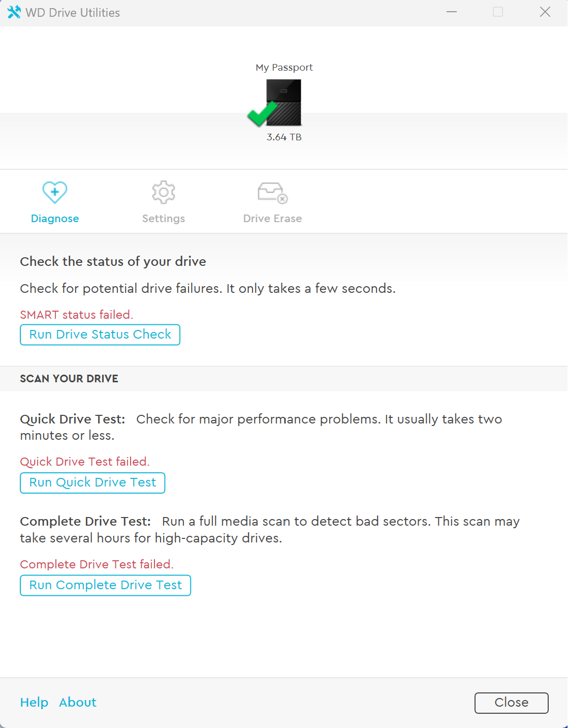Screen dimensions: 568x728
Task: Open the Settings gear icon
Action: click(164, 192)
